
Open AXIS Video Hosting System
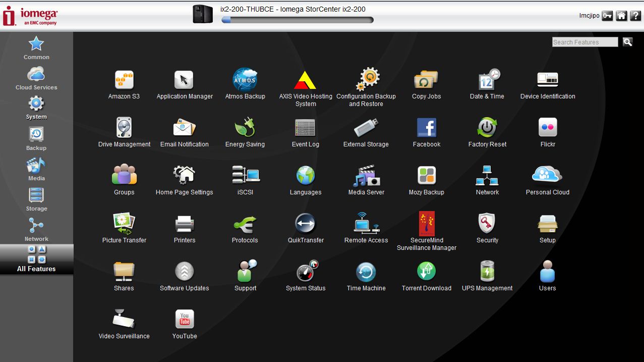coord(306,88)
